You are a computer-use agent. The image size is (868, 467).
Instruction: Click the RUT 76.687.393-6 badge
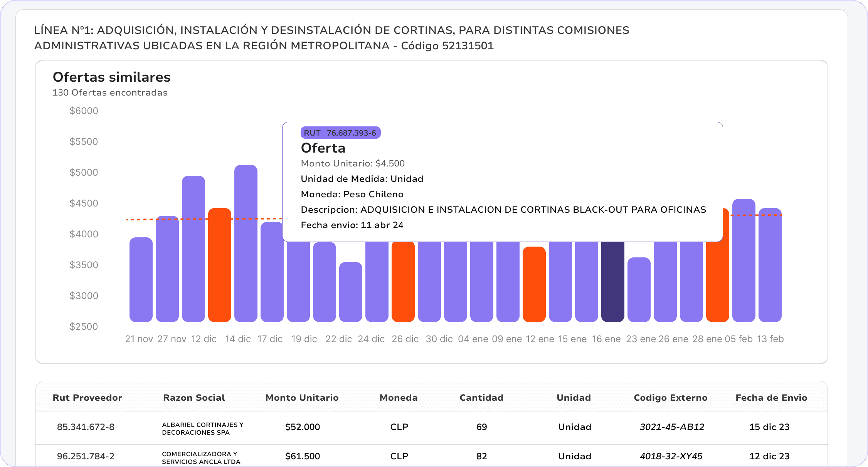340,133
